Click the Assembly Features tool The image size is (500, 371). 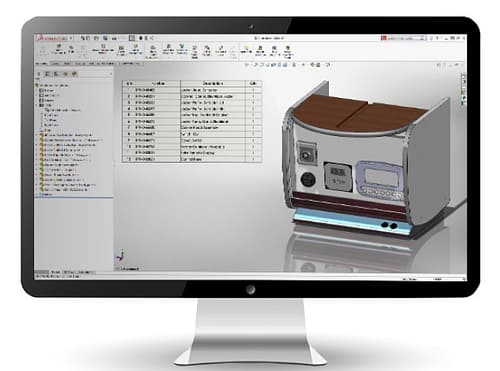point(168,50)
